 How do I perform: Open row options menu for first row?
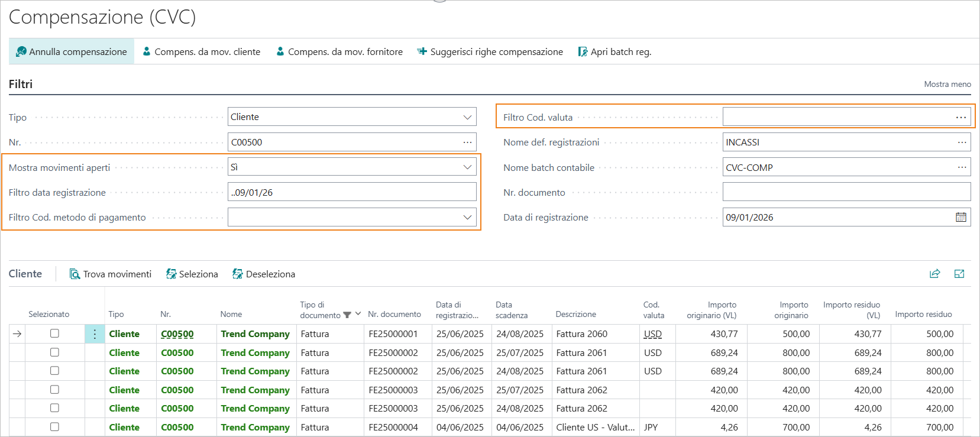pos(95,334)
